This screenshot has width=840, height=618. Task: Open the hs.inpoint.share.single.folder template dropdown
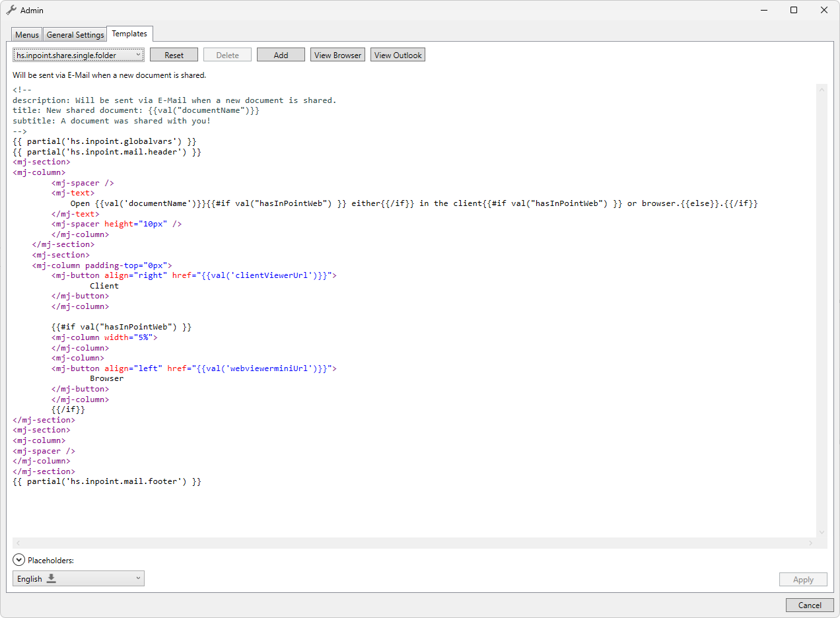79,55
